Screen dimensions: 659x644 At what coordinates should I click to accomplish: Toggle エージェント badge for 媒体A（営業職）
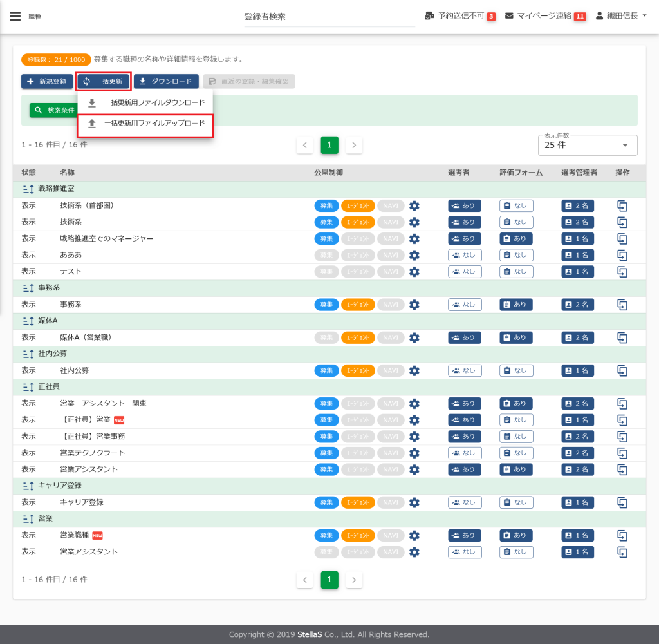pyautogui.click(x=358, y=337)
